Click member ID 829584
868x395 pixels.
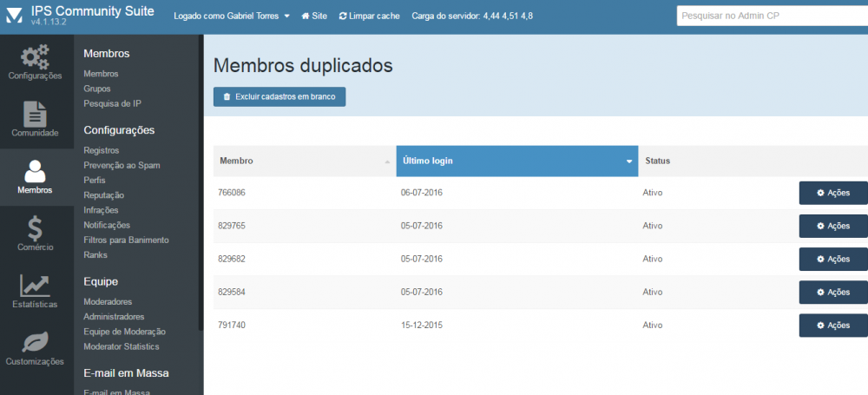(233, 292)
